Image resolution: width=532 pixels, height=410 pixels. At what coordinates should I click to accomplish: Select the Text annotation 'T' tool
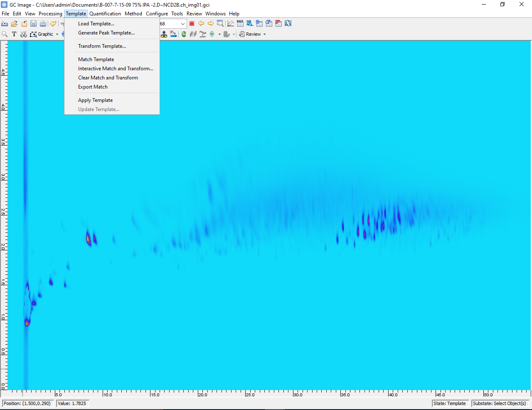point(14,34)
